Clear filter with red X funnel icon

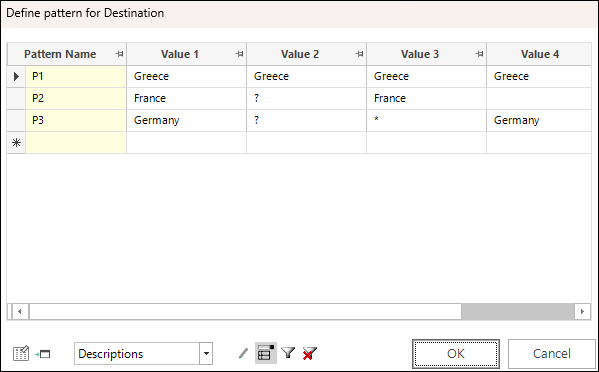309,353
